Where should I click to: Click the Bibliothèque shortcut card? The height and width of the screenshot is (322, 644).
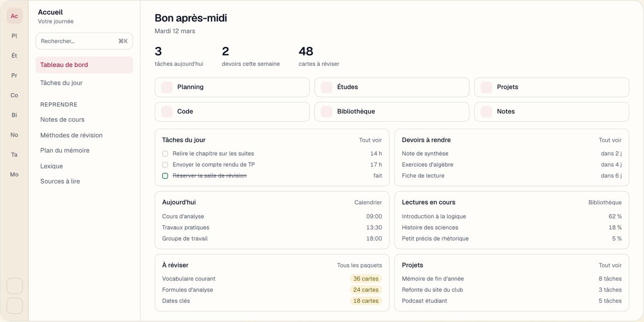click(x=391, y=112)
